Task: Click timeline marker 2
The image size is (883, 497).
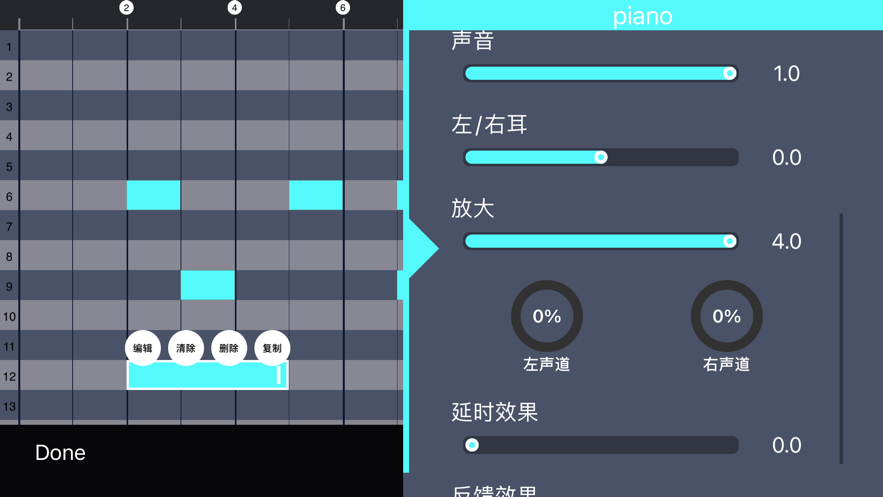Action: [x=127, y=8]
